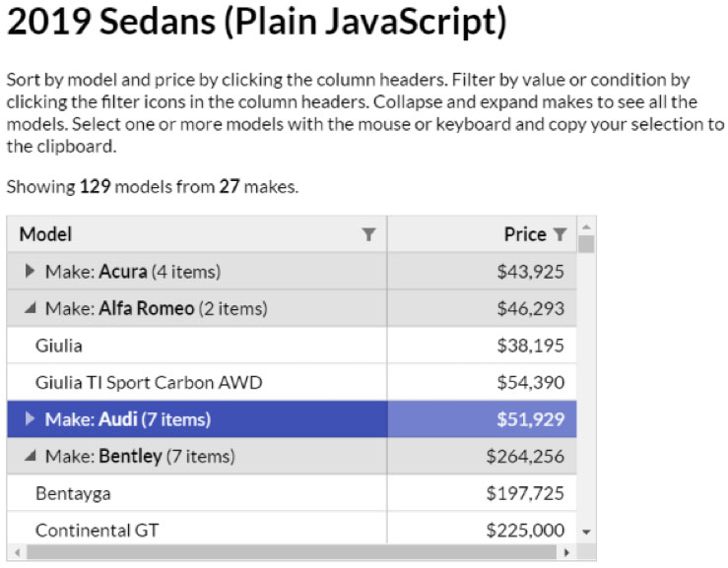Click the vertical scrollbar down arrow
728x568 pixels.
coord(586,532)
